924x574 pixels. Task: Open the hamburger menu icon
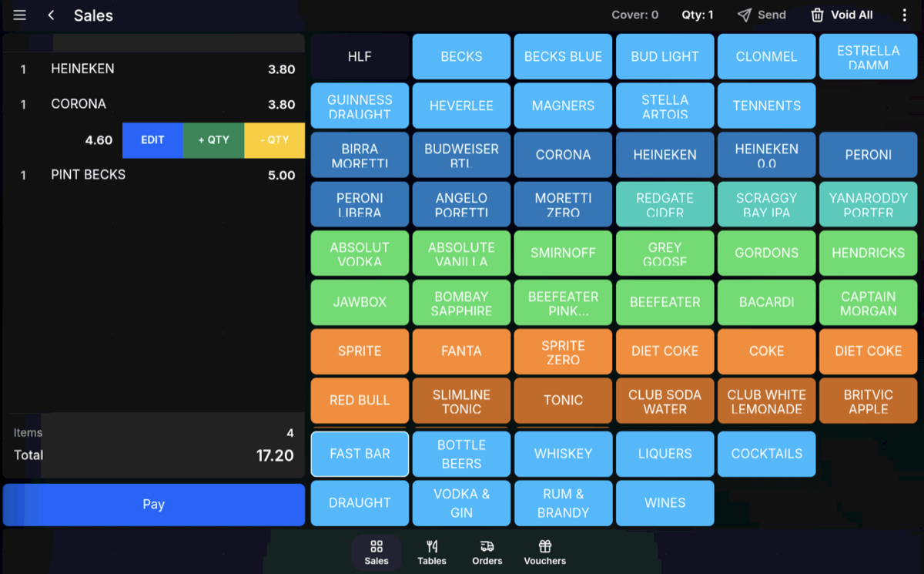(20, 15)
